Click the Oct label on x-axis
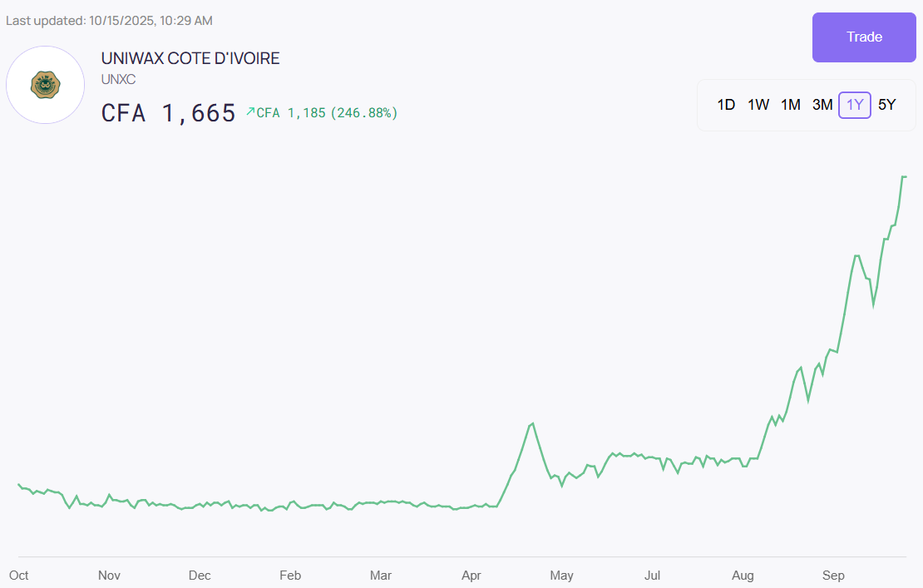923x588 pixels. pyautogui.click(x=18, y=576)
